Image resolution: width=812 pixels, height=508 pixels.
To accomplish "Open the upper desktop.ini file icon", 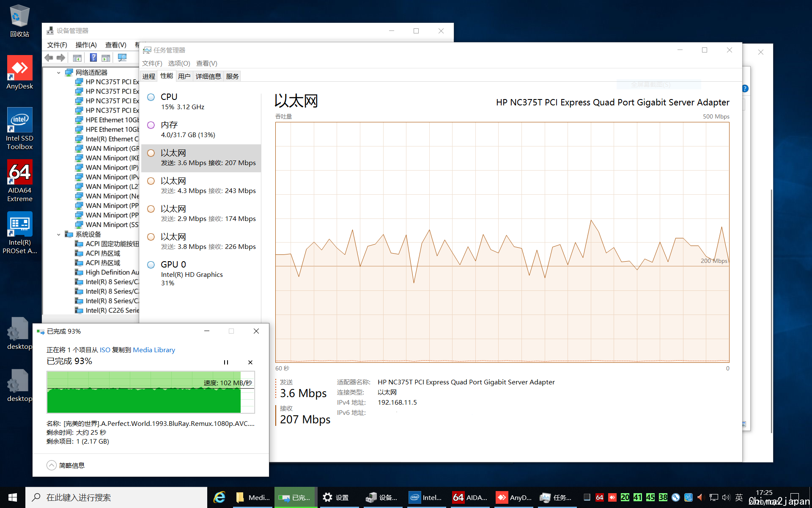I will [19, 334].
